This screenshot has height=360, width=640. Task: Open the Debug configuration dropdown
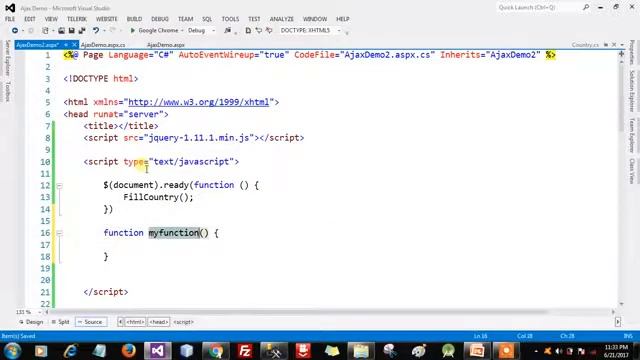click(213, 31)
